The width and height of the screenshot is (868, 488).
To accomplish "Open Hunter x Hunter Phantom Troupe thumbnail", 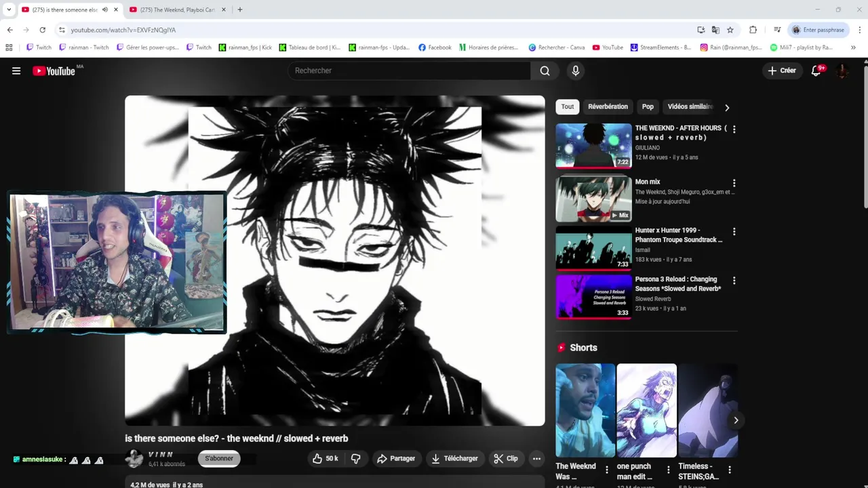I will point(593,248).
